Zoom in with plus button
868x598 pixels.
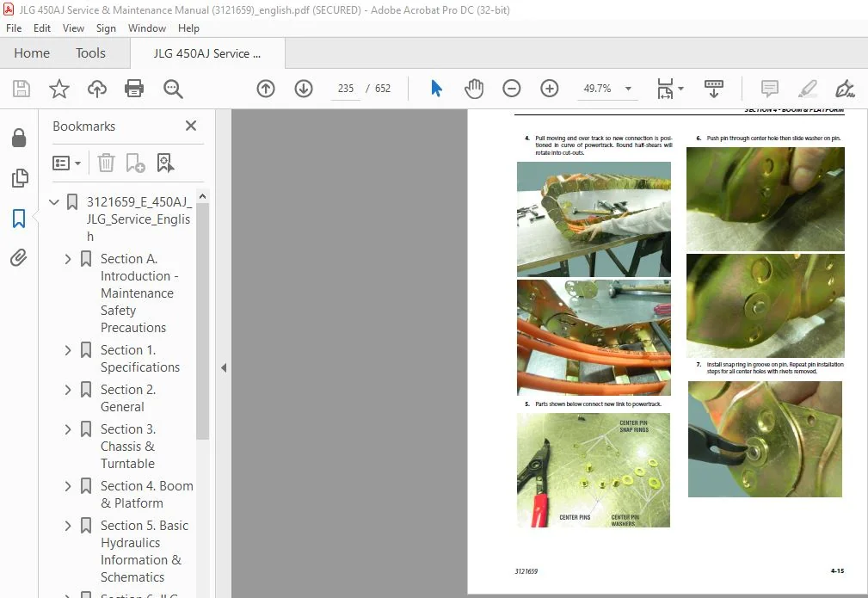click(x=549, y=89)
